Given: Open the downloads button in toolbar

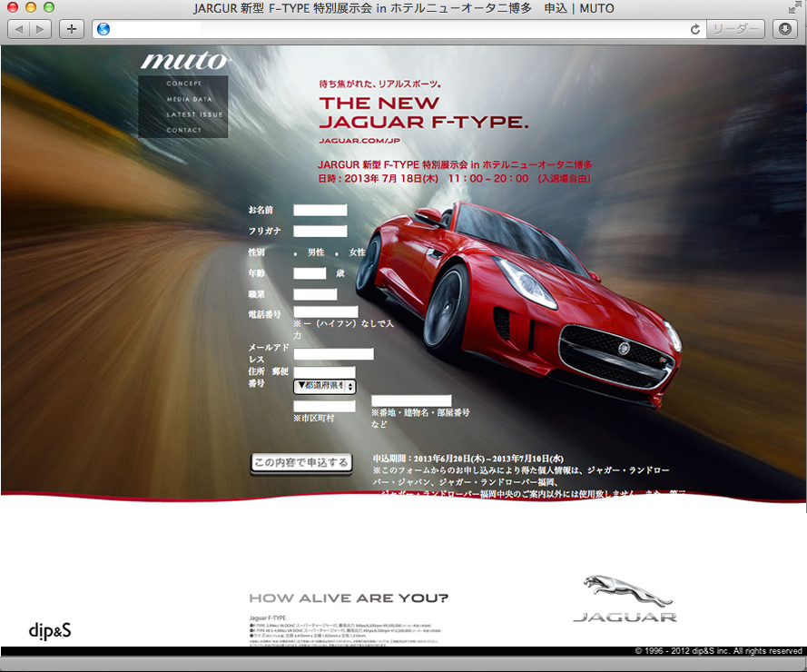Looking at the screenshot, I should [785, 29].
